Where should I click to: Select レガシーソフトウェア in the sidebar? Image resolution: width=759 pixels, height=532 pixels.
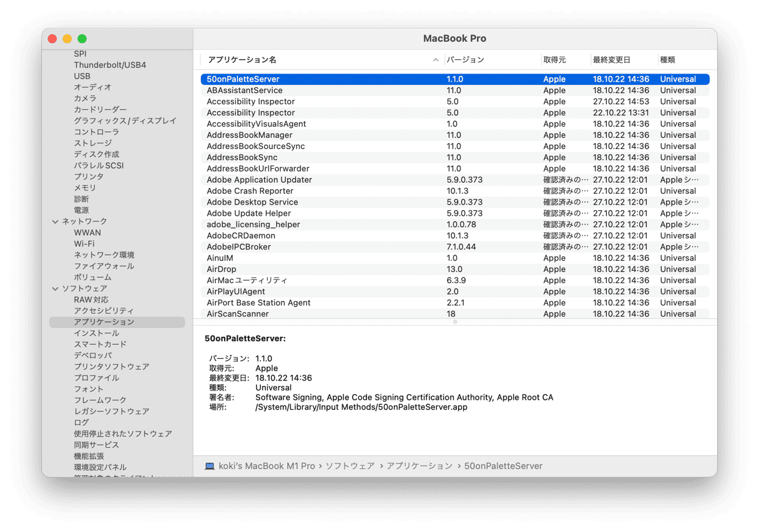[x=111, y=412]
